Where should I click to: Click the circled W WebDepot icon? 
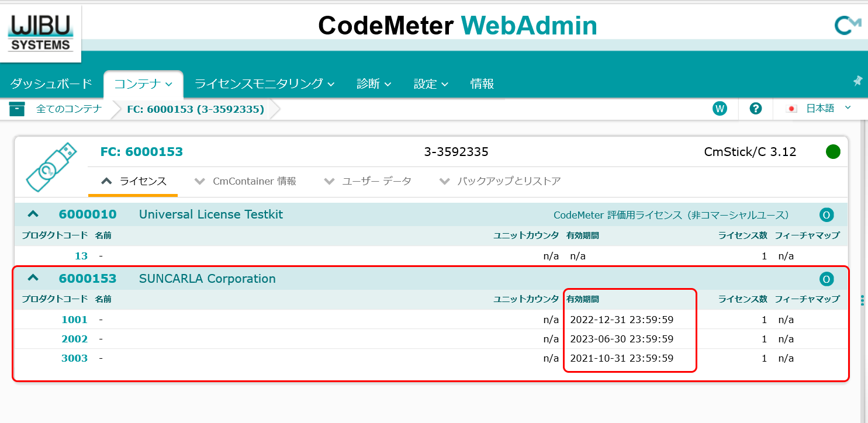(x=720, y=109)
